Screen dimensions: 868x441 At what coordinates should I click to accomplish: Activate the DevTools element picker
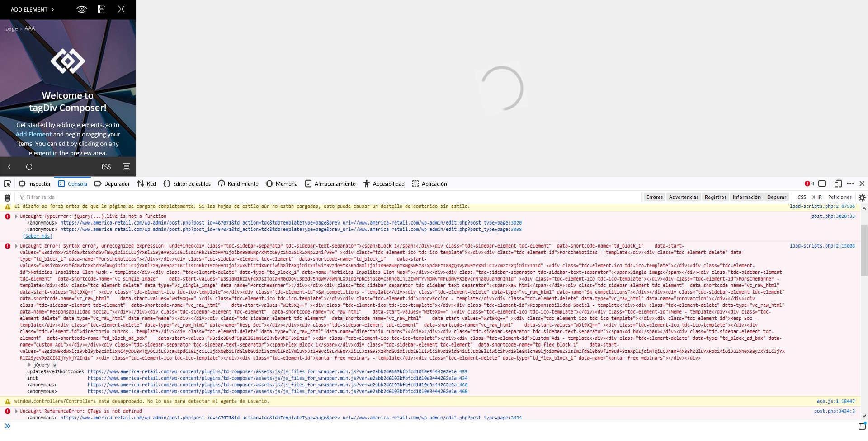point(7,184)
